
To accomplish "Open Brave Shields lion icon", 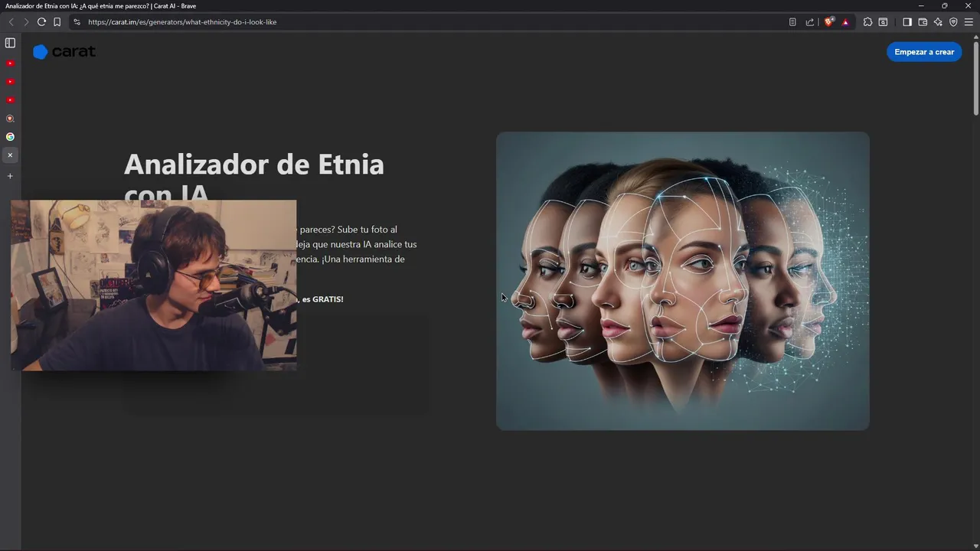I will pyautogui.click(x=828, y=22).
